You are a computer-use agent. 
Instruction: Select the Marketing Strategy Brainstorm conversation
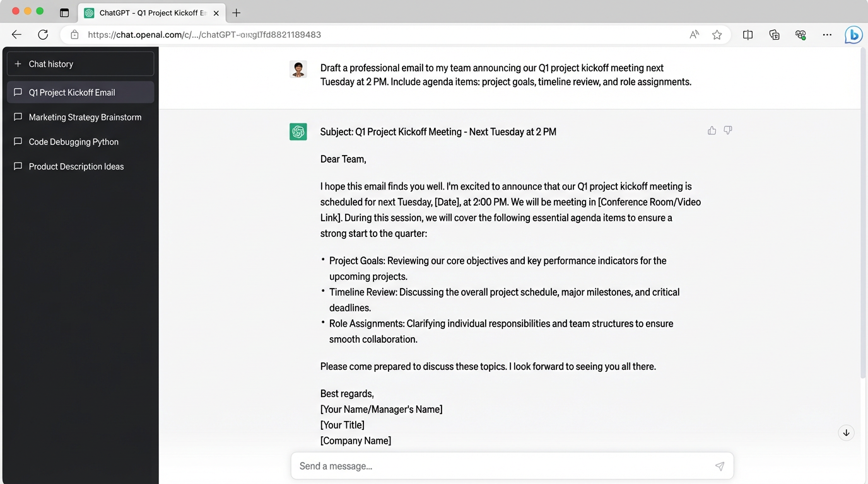[x=85, y=117]
